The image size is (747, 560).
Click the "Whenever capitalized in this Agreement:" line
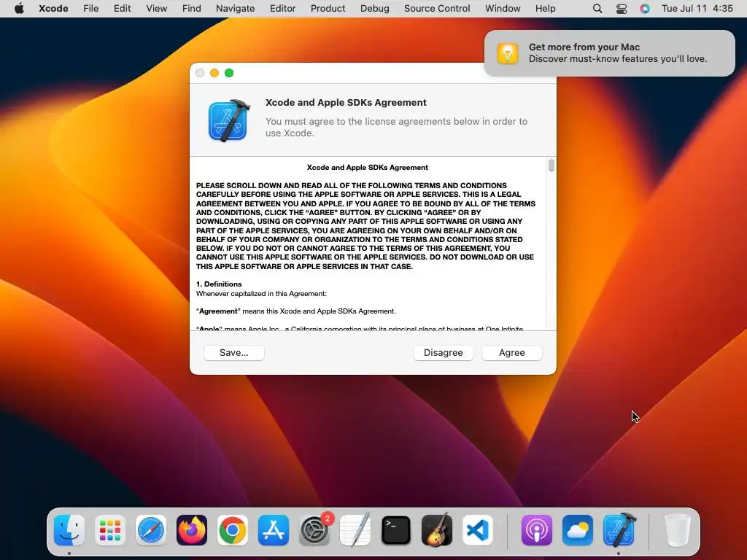261,294
